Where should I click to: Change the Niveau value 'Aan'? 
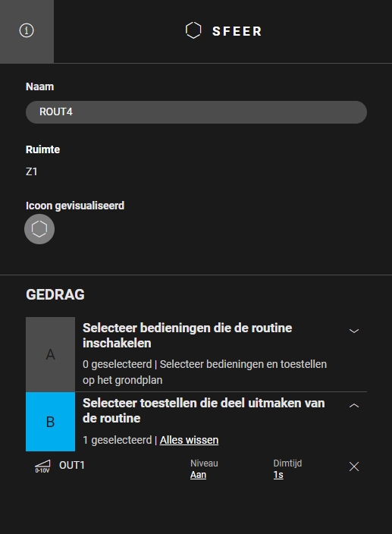[199, 475]
